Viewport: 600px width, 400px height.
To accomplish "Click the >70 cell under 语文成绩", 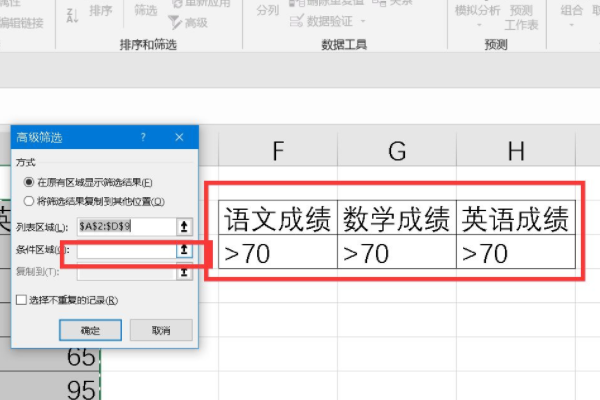I will (x=278, y=251).
